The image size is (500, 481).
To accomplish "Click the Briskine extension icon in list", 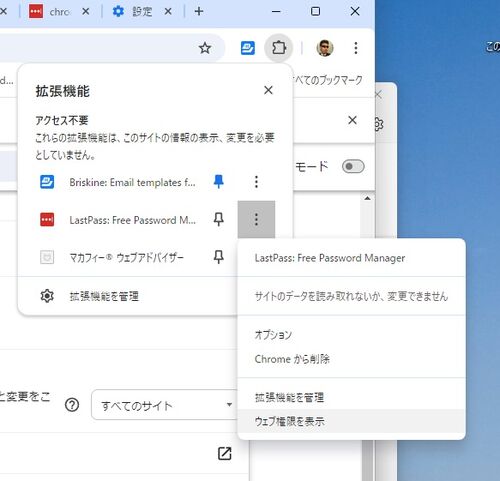I will 47,182.
